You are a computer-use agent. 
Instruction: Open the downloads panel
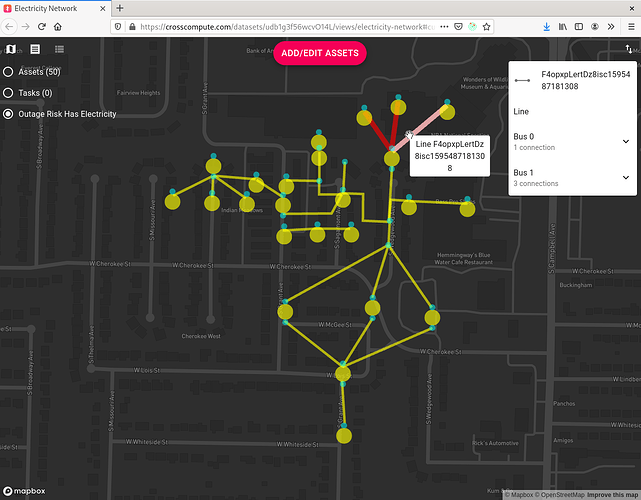point(547,27)
